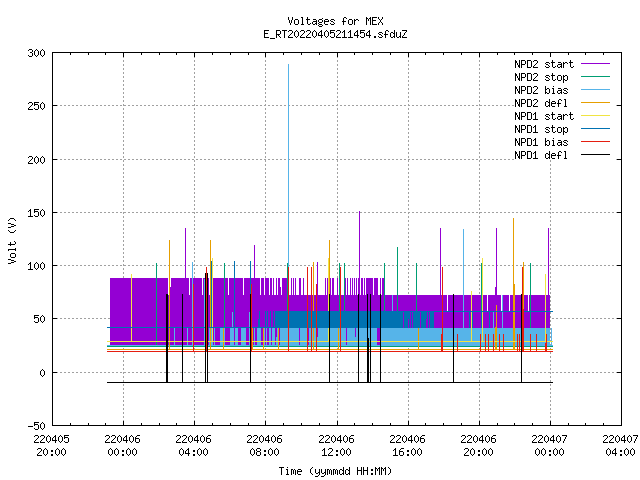Viewport: 640px width, 480px height.
Task: Click the '220407 00:00' x-axis tick label
Action: point(549,446)
